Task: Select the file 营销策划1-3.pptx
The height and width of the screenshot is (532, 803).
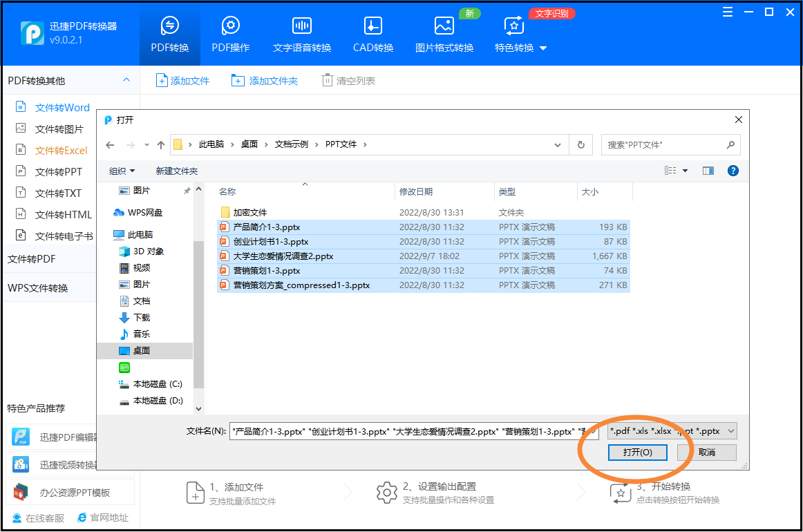Action: (x=423, y=270)
